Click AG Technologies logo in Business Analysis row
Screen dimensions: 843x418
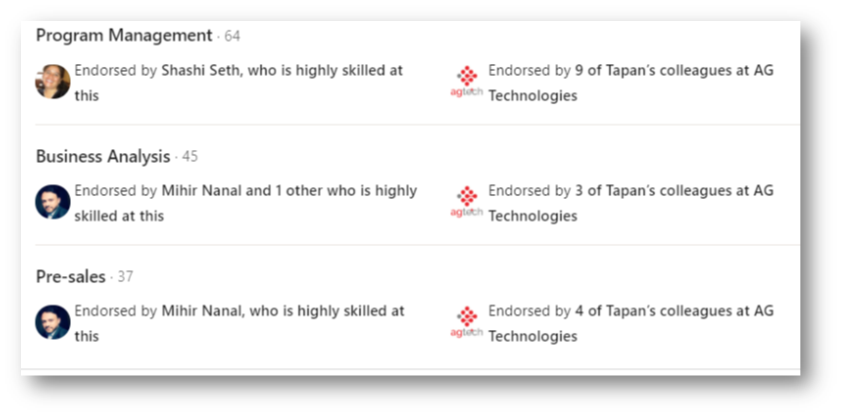point(466,202)
